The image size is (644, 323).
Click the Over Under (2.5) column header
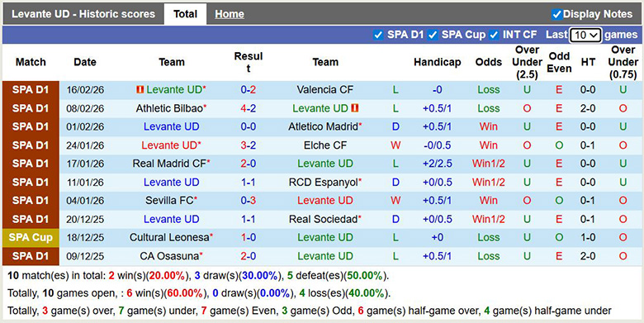527,63
